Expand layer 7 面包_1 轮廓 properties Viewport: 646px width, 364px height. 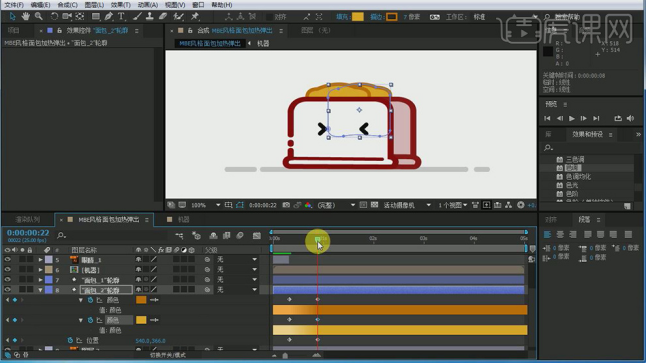tap(40, 280)
